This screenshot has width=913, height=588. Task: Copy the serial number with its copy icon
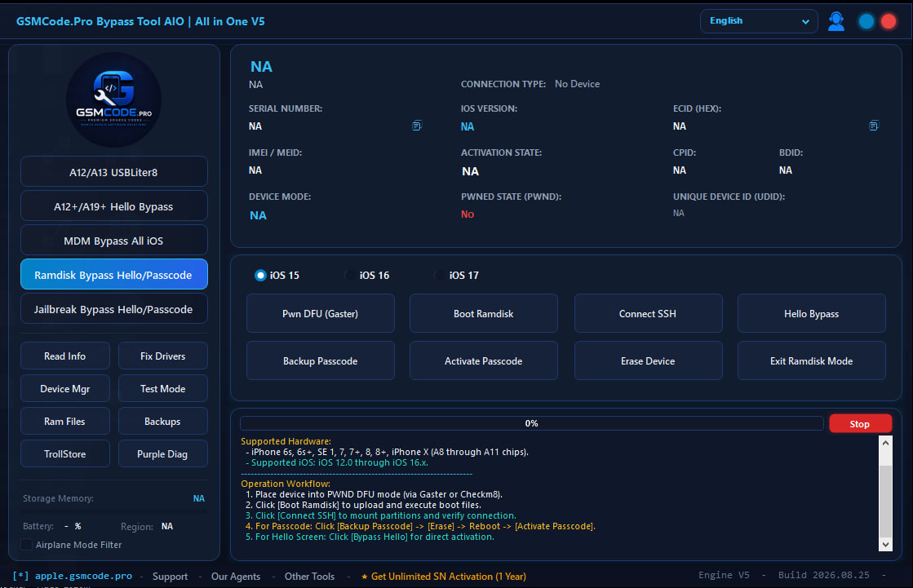(x=417, y=126)
